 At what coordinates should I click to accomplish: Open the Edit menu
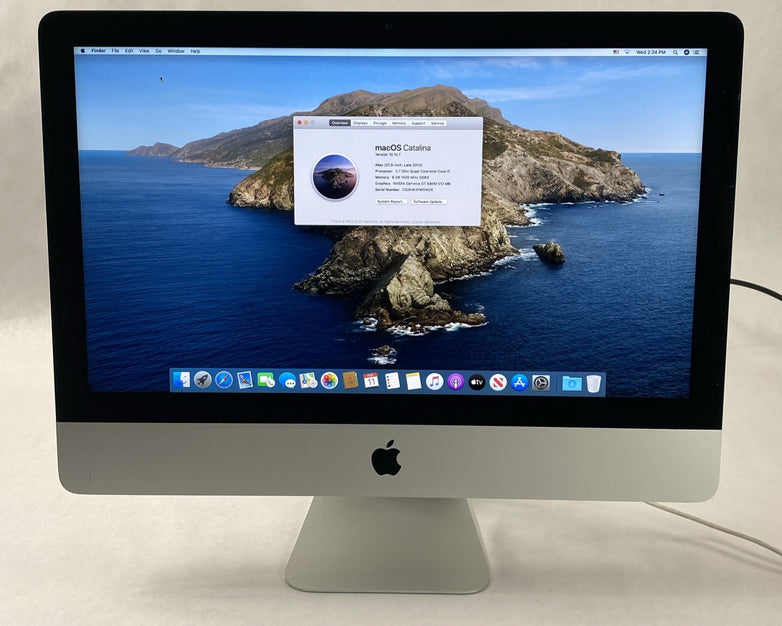pyautogui.click(x=129, y=51)
